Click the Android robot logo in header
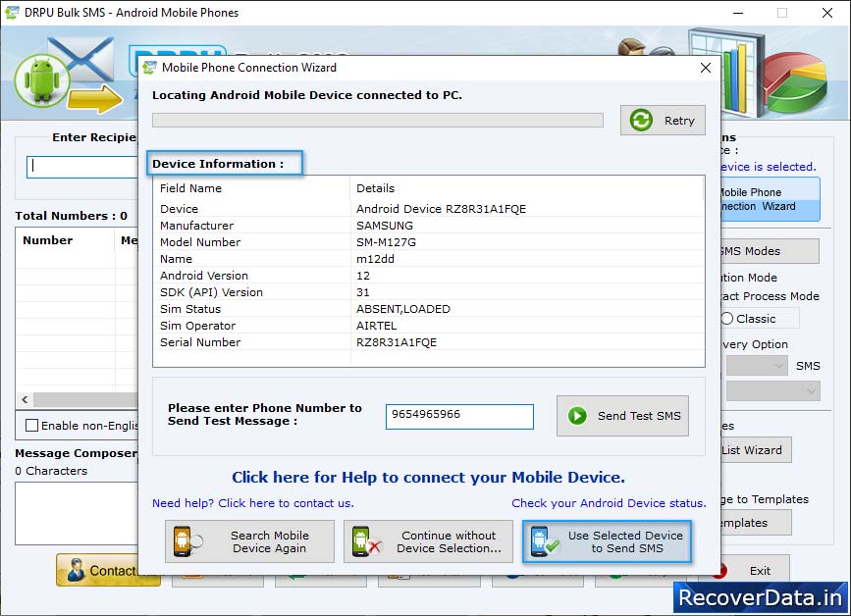The image size is (851, 616). [42, 80]
